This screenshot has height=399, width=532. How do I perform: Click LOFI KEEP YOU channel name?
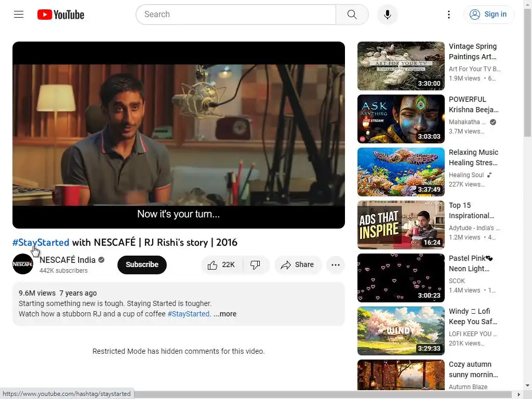(473, 334)
